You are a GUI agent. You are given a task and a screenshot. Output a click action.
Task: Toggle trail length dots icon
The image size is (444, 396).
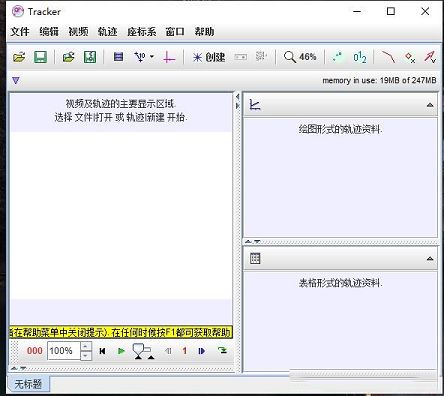point(337,57)
